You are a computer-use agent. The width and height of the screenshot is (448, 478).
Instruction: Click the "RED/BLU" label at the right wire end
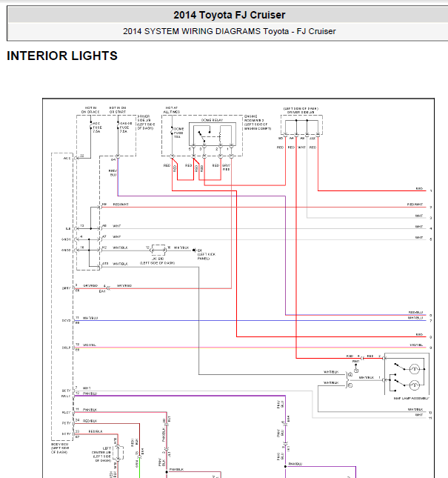pyautogui.click(x=415, y=313)
